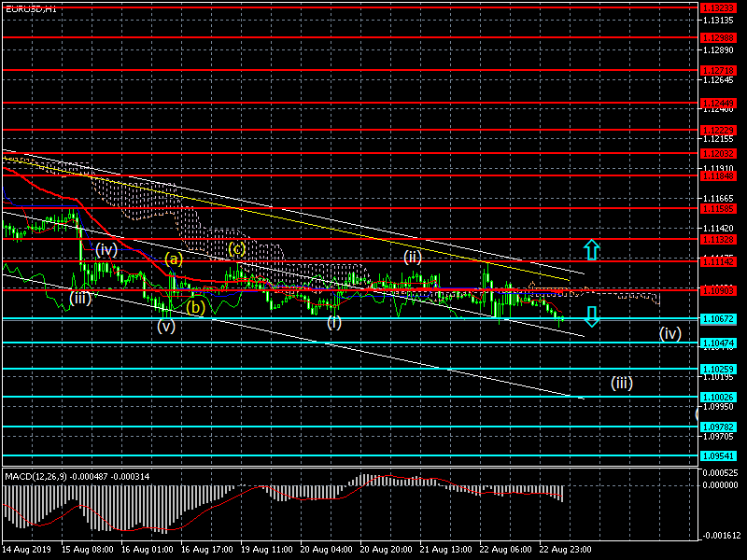
Task: Click the cyan 1.10672 price level tag
Action: coord(718,319)
